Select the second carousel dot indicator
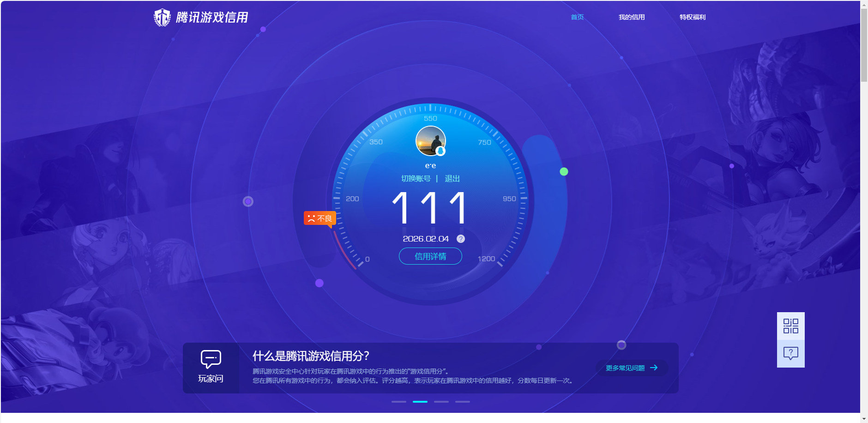The width and height of the screenshot is (868, 423). click(419, 401)
